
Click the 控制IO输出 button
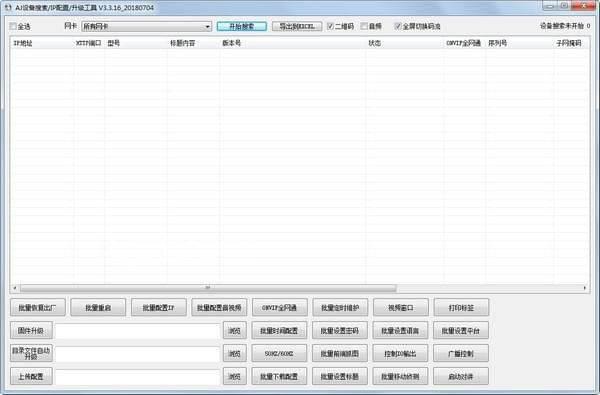[400, 353]
